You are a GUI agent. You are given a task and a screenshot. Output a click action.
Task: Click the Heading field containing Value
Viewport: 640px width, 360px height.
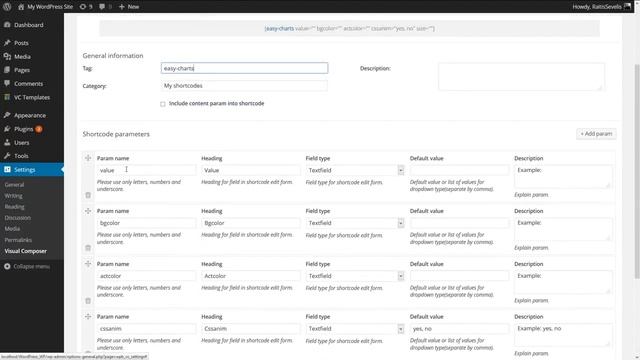click(251, 170)
